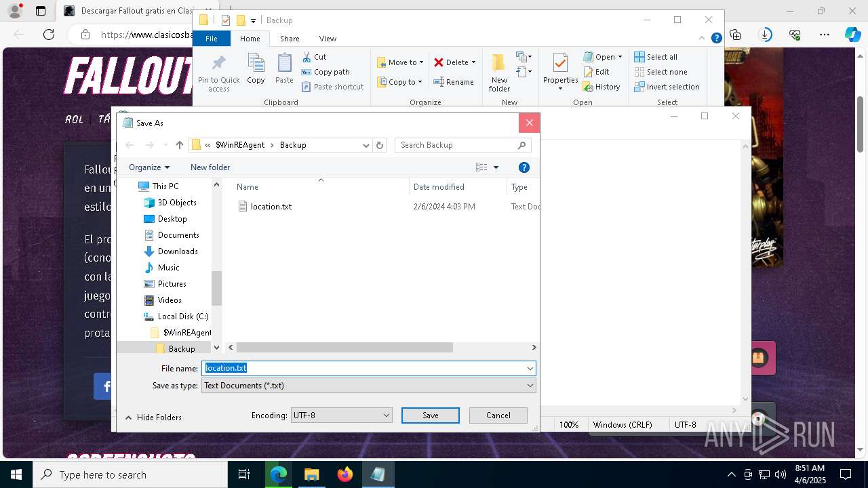Open Delete dropdown arrow
This screenshot has height=488, width=868.
click(x=473, y=62)
